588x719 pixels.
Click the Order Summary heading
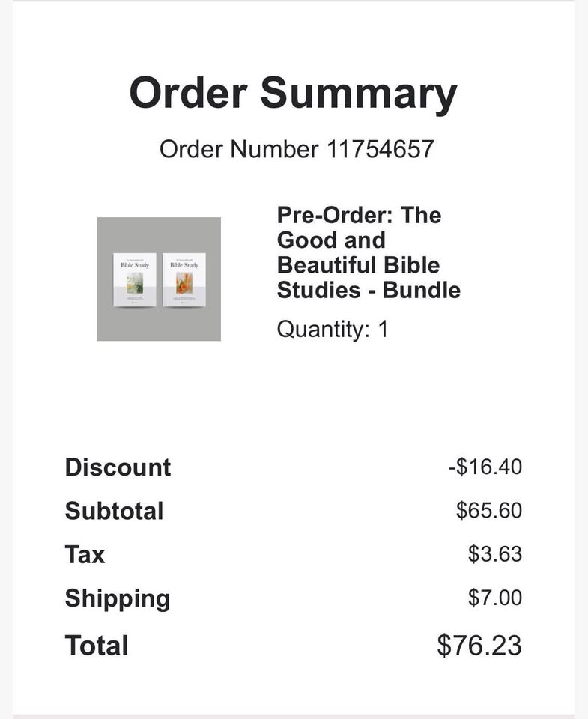pyautogui.click(x=293, y=94)
